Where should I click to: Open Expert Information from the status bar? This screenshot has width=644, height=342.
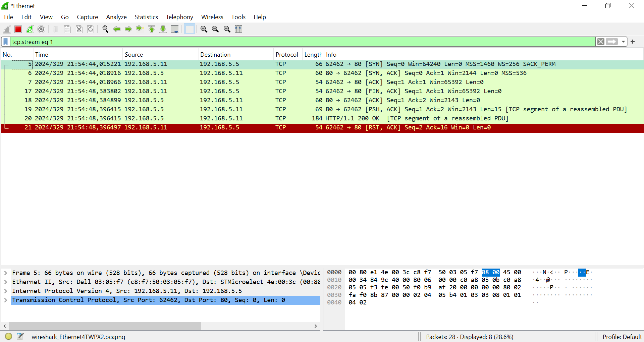(x=8, y=336)
